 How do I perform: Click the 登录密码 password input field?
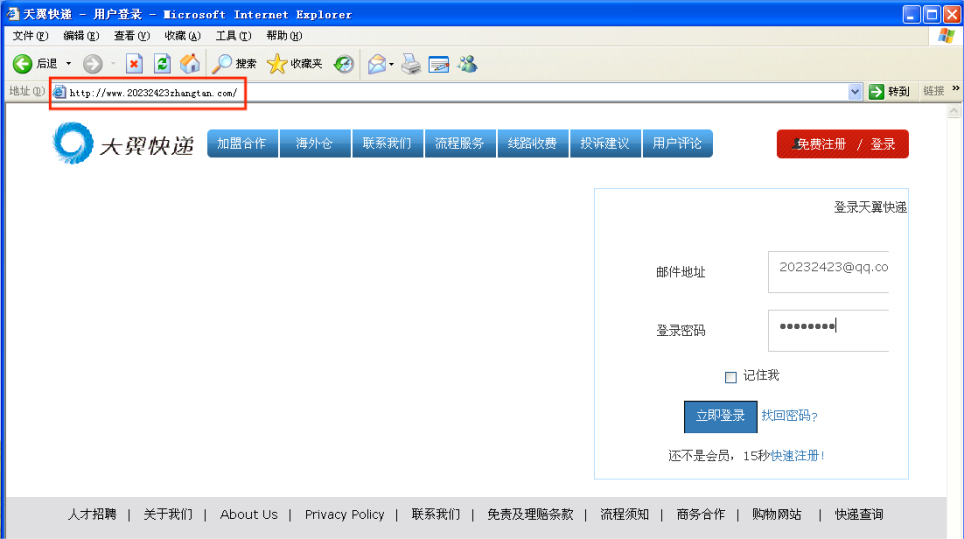click(828, 331)
